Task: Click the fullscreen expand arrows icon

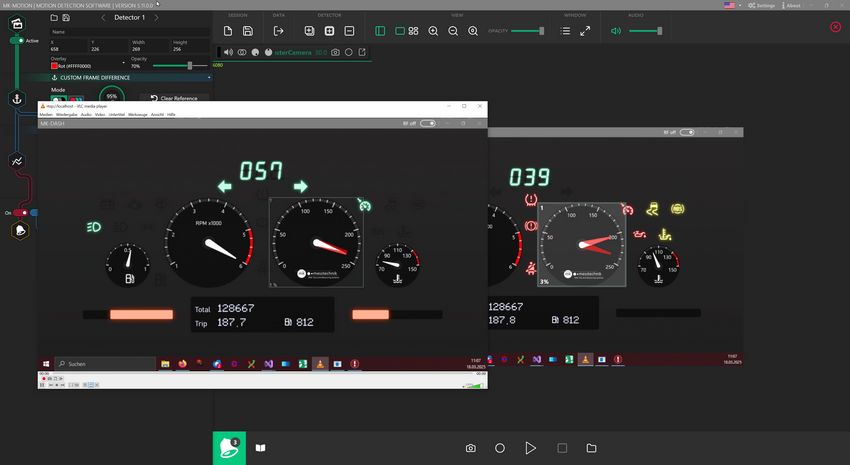Action: click(x=586, y=31)
